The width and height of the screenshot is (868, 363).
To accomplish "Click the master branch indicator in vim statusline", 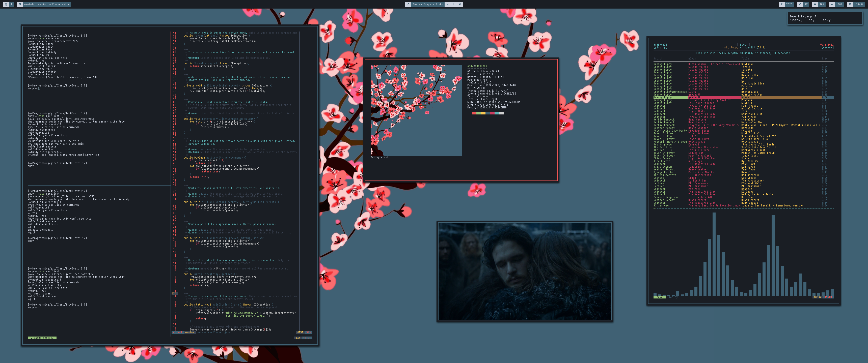I will pyautogui.click(x=190, y=332).
